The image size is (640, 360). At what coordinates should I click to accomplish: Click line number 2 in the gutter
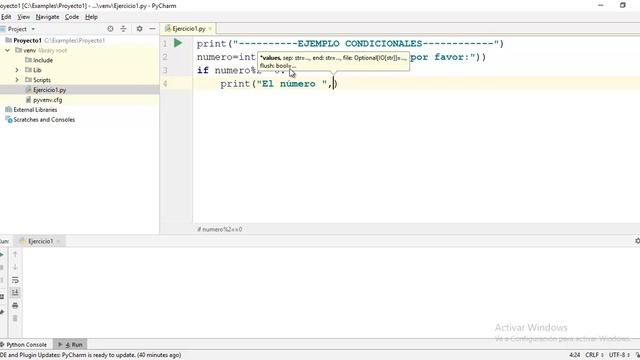165,57
